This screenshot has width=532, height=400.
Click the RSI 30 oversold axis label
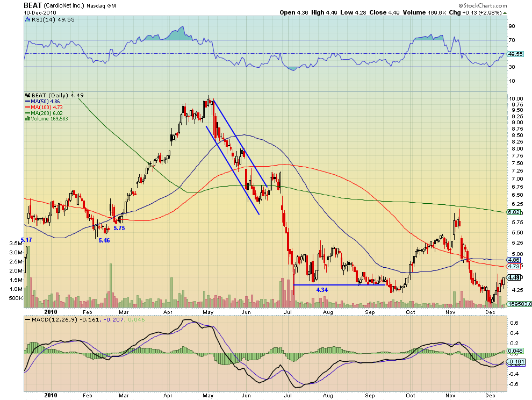pyautogui.click(x=512, y=67)
